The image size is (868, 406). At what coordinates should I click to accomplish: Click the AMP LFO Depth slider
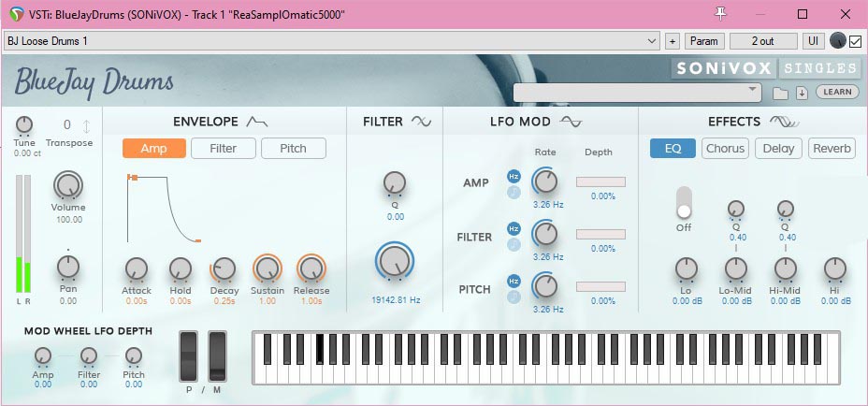600,181
